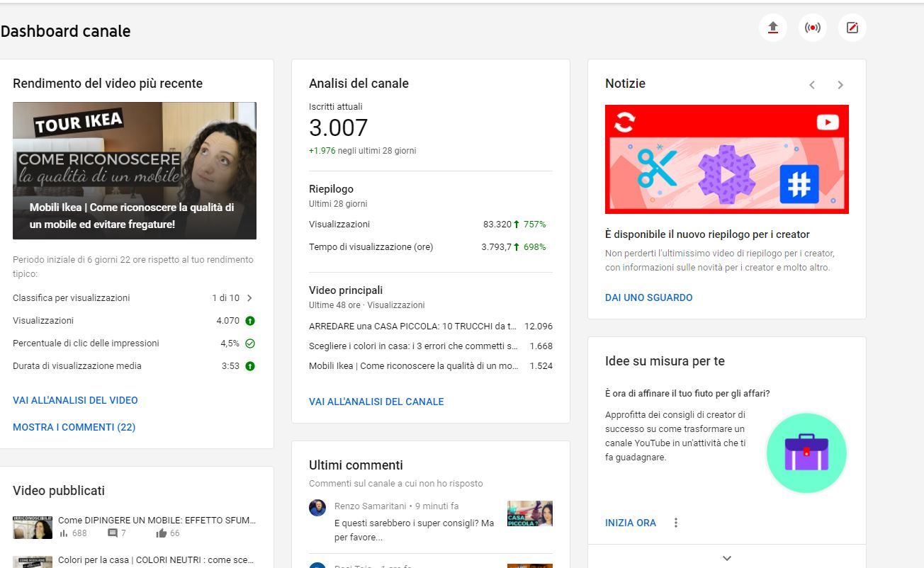Show comments via MOSTRA I COMMENTI (22)
The width and height of the screenshot is (924, 568).
click(x=74, y=427)
